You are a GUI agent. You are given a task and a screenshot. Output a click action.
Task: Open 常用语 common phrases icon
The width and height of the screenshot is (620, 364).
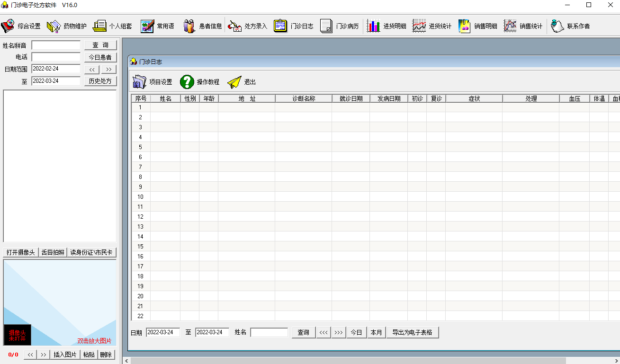click(x=147, y=26)
